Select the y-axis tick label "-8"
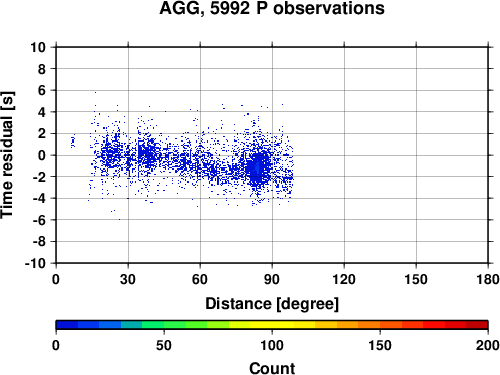 pyautogui.click(x=39, y=241)
